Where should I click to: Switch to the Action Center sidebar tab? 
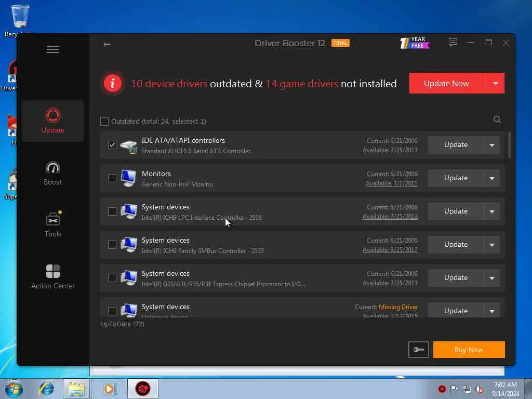(53, 277)
